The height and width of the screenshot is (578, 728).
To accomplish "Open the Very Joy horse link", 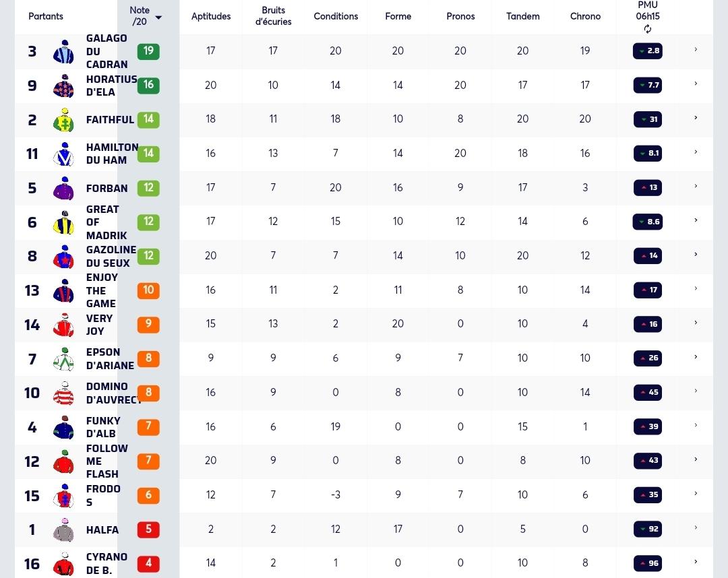I will [99, 325].
